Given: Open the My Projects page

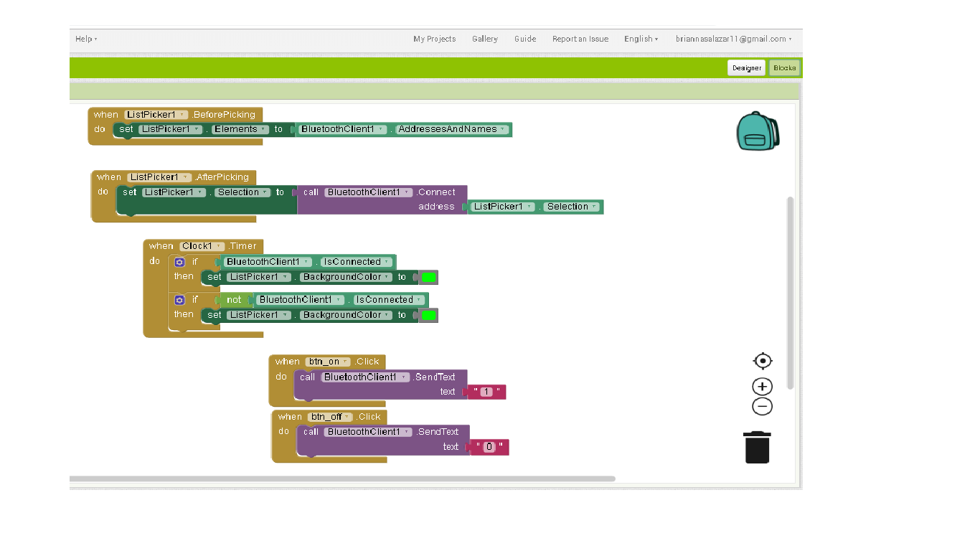Looking at the screenshot, I should click(x=434, y=39).
